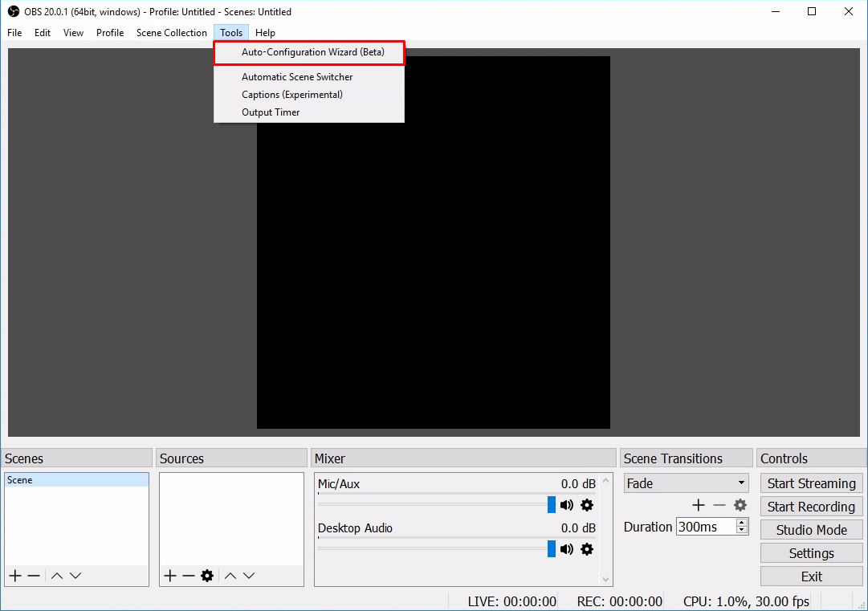This screenshot has height=611, width=868.
Task: Click the CPU: 1.0%, 30.00 fps status
Action: [746, 601]
